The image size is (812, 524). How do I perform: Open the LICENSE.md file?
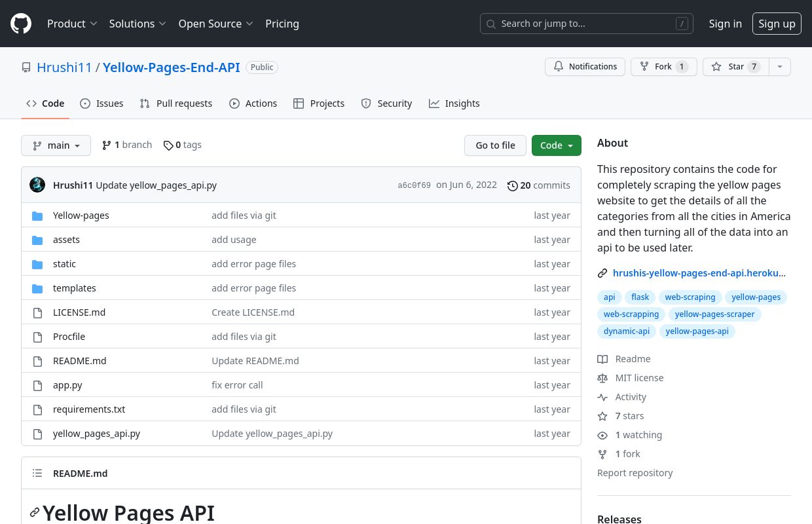point(79,312)
